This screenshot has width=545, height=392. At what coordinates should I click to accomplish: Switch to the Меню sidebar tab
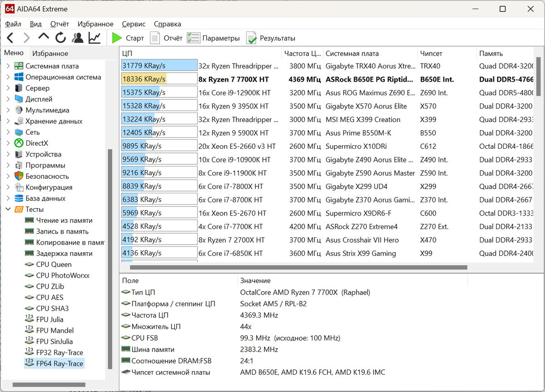point(14,53)
